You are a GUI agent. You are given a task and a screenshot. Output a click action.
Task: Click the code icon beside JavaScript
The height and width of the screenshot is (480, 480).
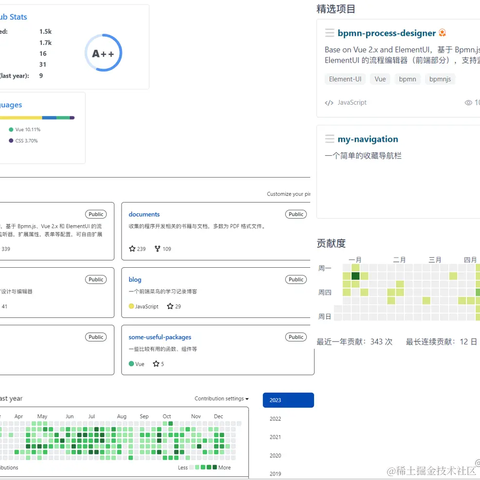pyautogui.click(x=329, y=103)
